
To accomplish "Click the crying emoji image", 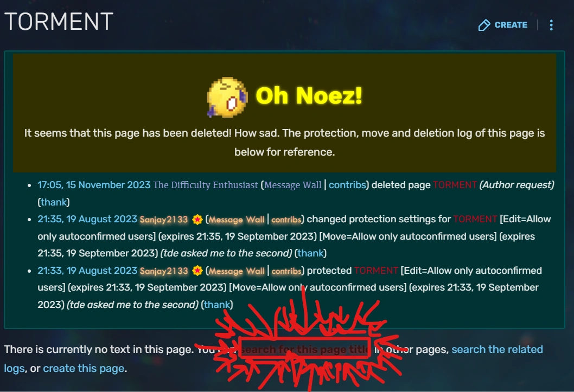I will pyautogui.click(x=227, y=97).
